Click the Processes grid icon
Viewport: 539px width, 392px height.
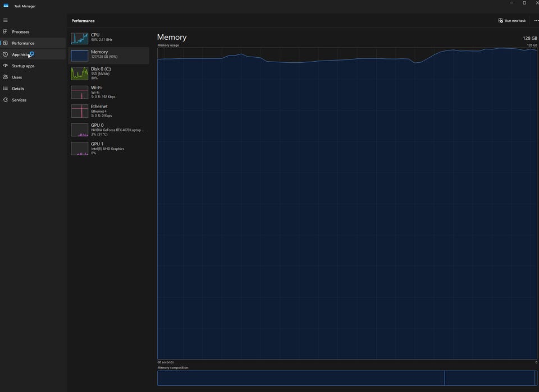[6, 31]
